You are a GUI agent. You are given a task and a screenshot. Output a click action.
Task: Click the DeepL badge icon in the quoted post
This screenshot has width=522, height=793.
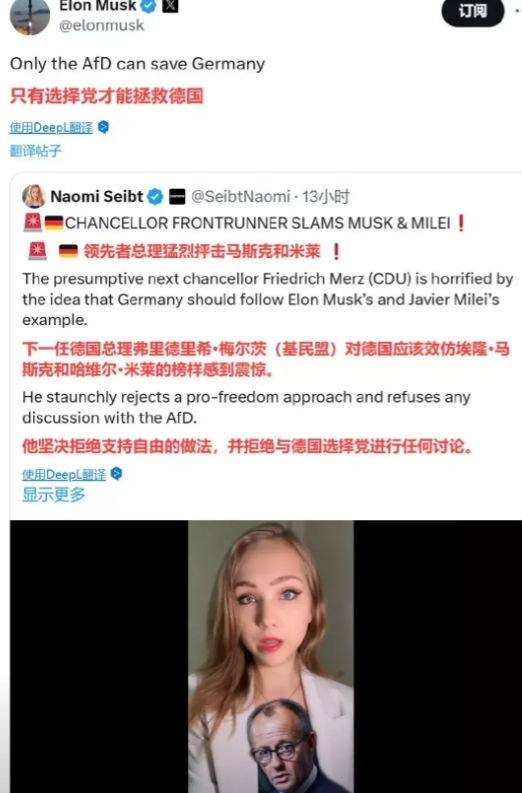pos(116,474)
